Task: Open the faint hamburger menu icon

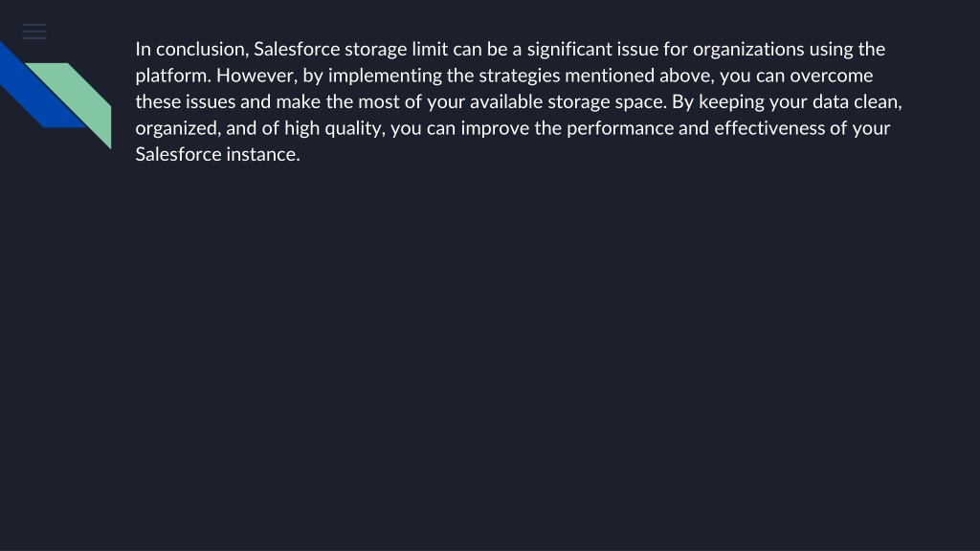Action: point(34,32)
